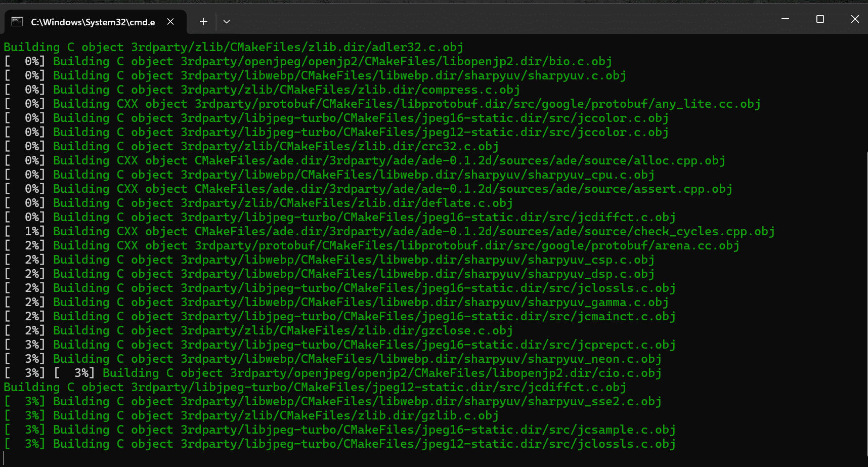Click the check_cycles.cpp.obj line

click(389, 231)
